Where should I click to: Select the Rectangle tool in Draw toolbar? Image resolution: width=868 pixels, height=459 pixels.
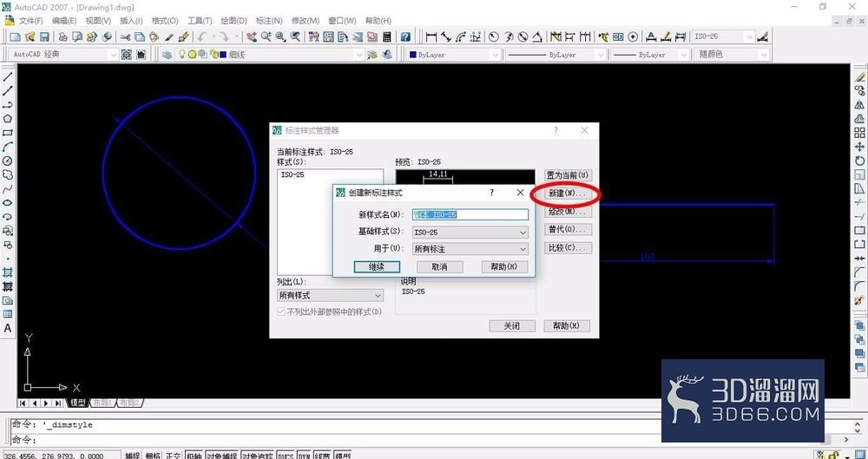point(8,133)
